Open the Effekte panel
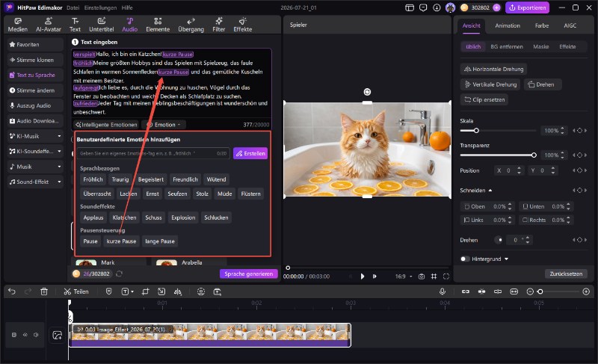598x364 pixels. tap(242, 25)
